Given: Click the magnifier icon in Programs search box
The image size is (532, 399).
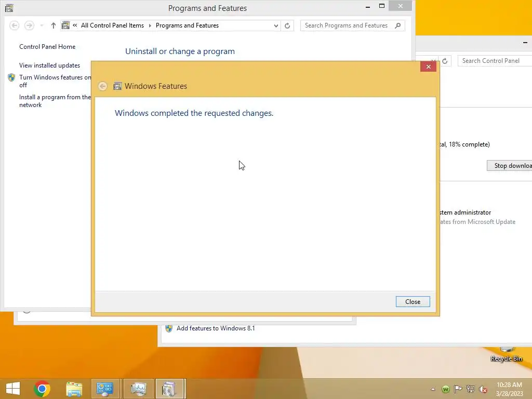Looking at the screenshot, I should coord(397,25).
